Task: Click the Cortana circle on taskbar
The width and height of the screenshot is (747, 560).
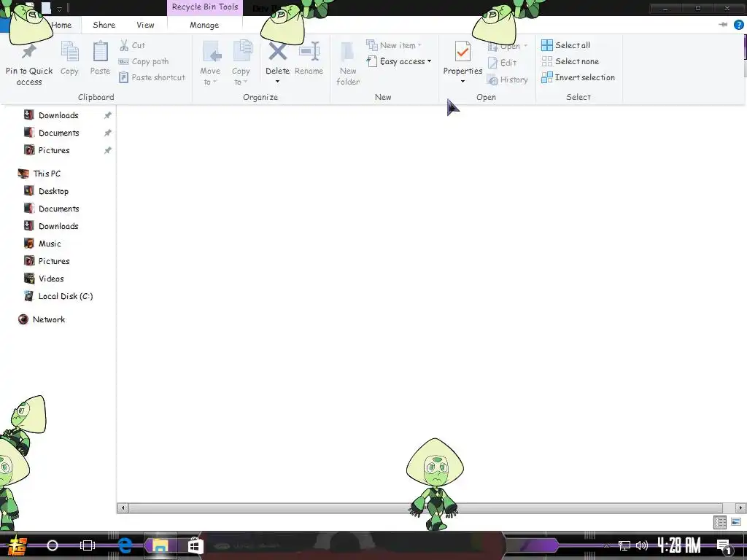Action: [x=53, y=545]
